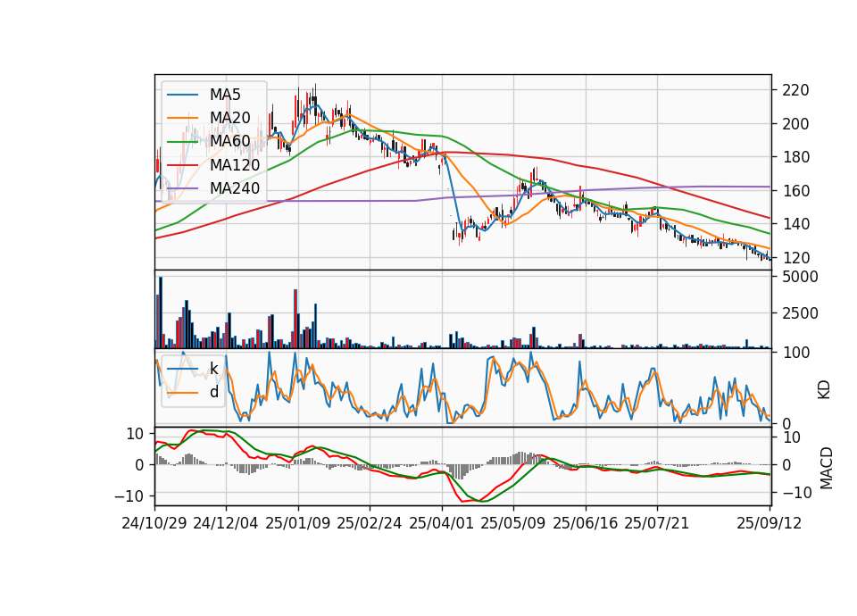
Task: Click the d legend label in KD panel
Action: 214,392
